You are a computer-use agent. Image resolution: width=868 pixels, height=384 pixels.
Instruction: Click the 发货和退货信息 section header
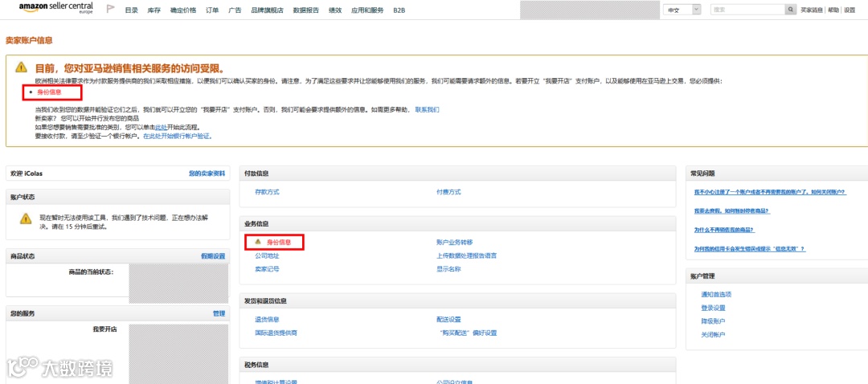(266, 301)
